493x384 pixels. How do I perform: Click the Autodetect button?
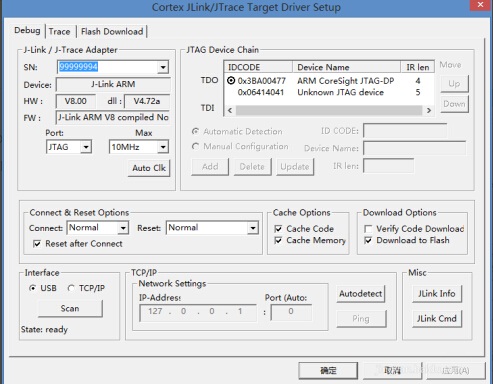361,294
